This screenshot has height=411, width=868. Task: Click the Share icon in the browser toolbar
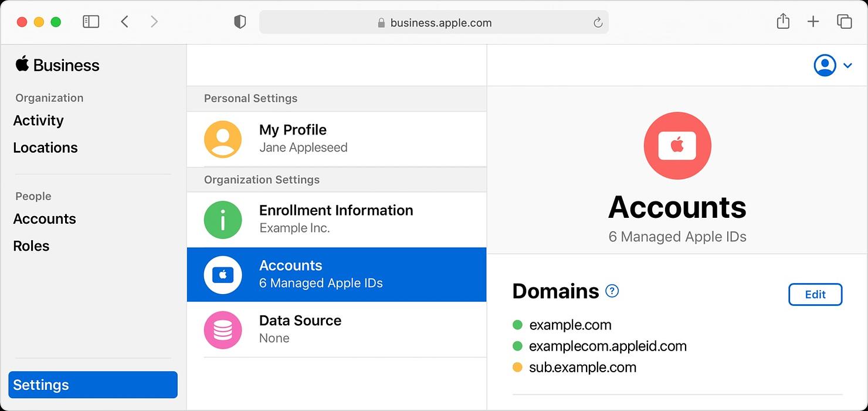coord(783,21)
